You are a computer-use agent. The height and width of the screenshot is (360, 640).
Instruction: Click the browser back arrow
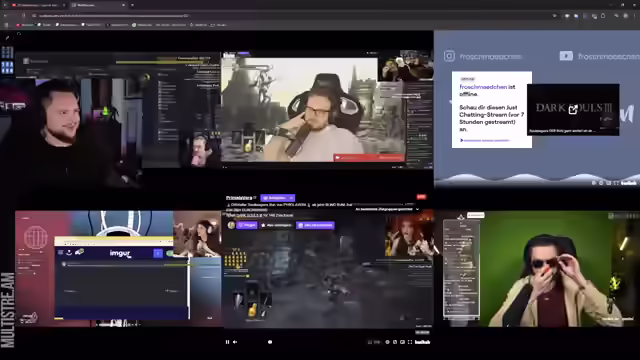[x=6, y=16]
